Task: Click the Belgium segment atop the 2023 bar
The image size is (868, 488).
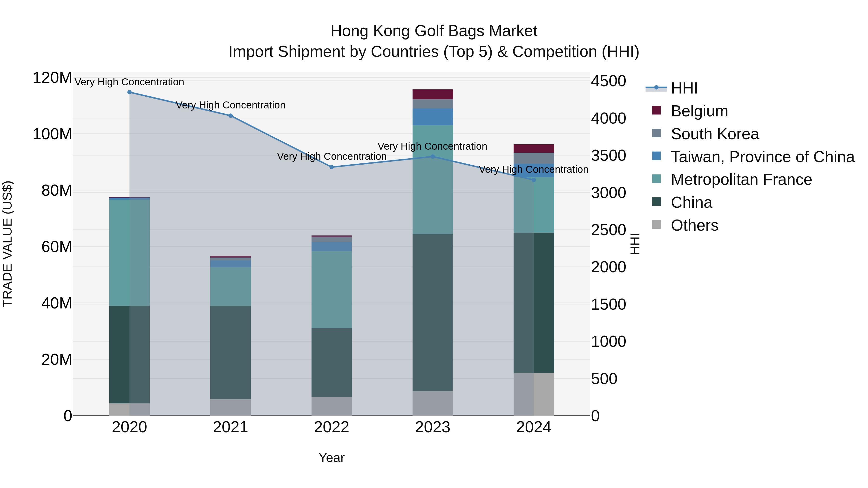Action: click(x=433, y=94)
